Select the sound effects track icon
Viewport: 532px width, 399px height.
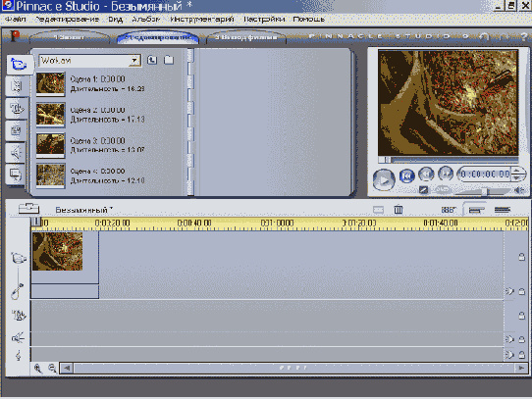pyautogui.click(x=18, y=337)
